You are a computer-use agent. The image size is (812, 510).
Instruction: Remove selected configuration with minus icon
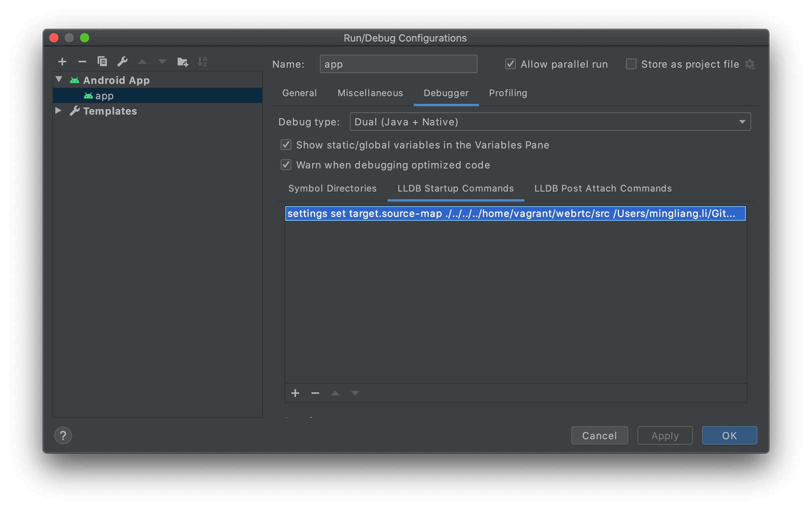(x=82, y=62)
